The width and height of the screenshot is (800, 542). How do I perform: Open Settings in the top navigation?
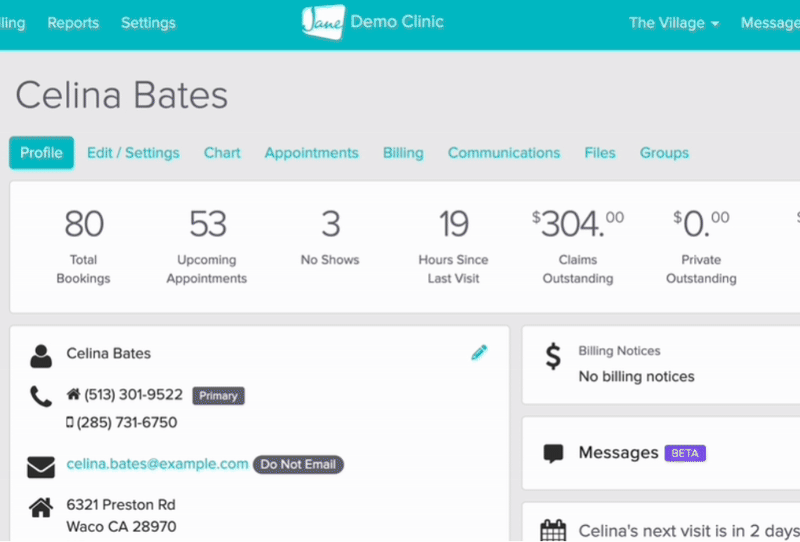point(148,23)
